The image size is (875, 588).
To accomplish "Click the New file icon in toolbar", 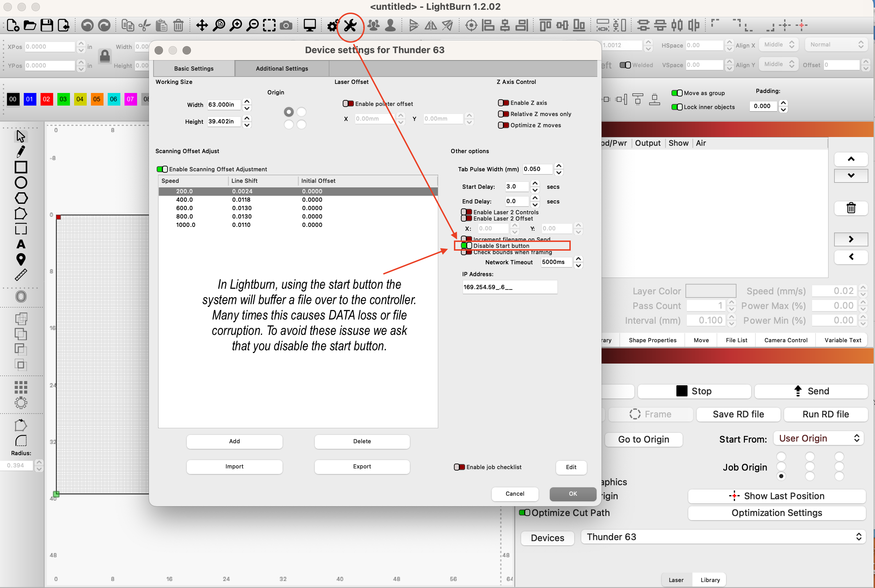I will click(13, 26).
